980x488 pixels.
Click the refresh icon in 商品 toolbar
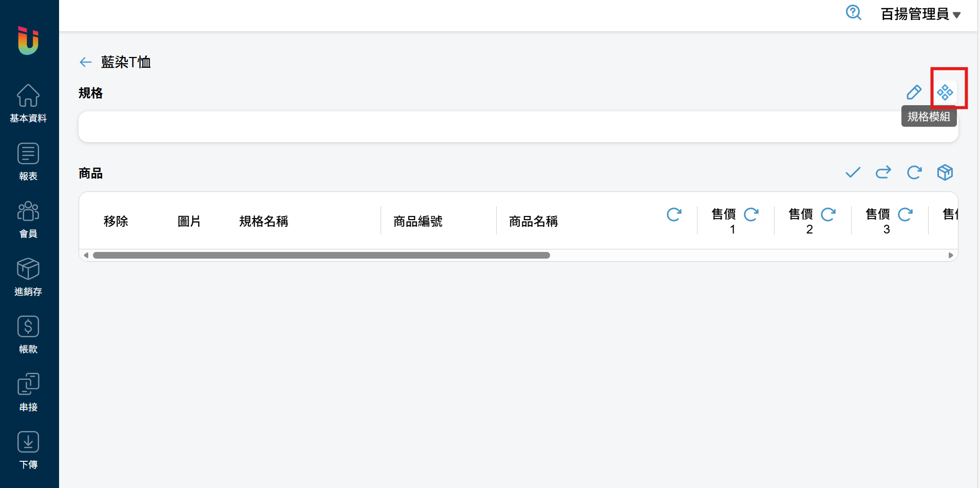pyautogui.click(x=914, y=172)
